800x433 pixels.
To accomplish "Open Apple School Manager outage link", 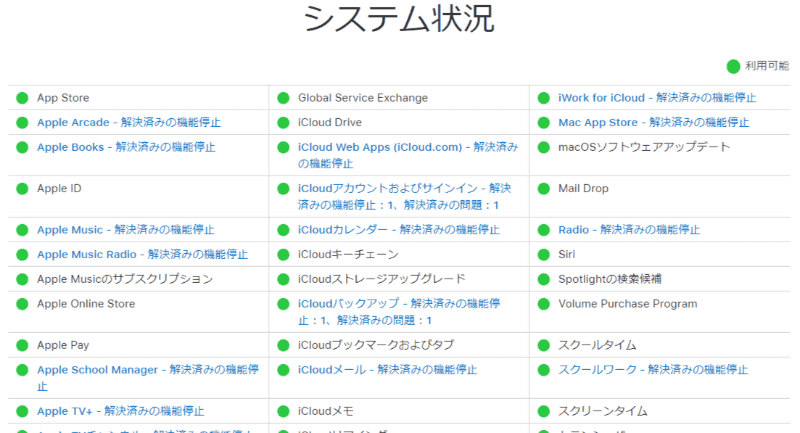I will (x=148, y=378).
